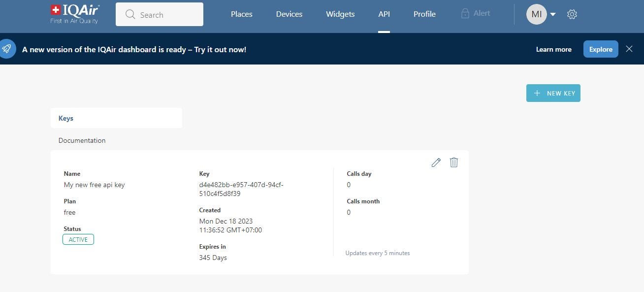The width and height of the screenshot is (644, 292).
Task: Go to the Widgets section
Action: (x=340, y=14)
